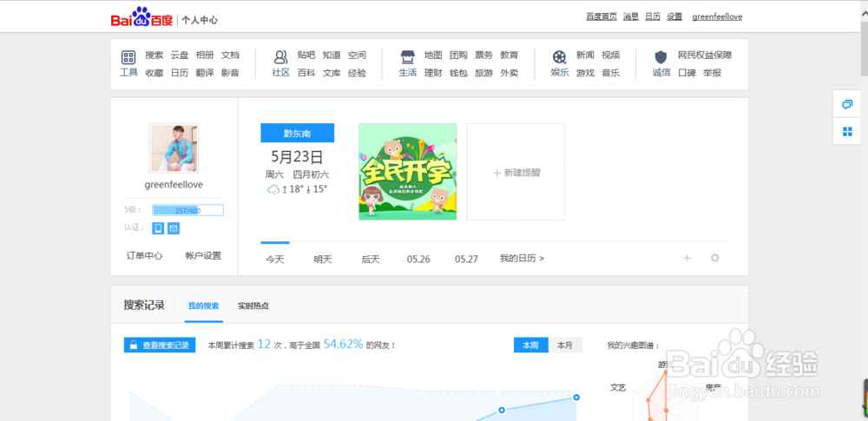Select the 我的搜索 tab
Screen dimensions: 868x421
pyautogui.click(x=204, y=306)
